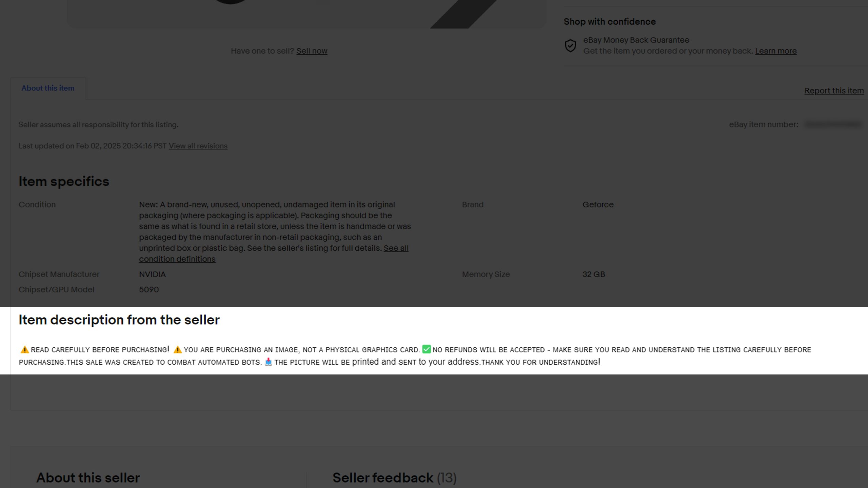This screenshot has width=868, height=488.
Task: Select the NVIDIA chipset manufacturer value
Action: point(152,274)
